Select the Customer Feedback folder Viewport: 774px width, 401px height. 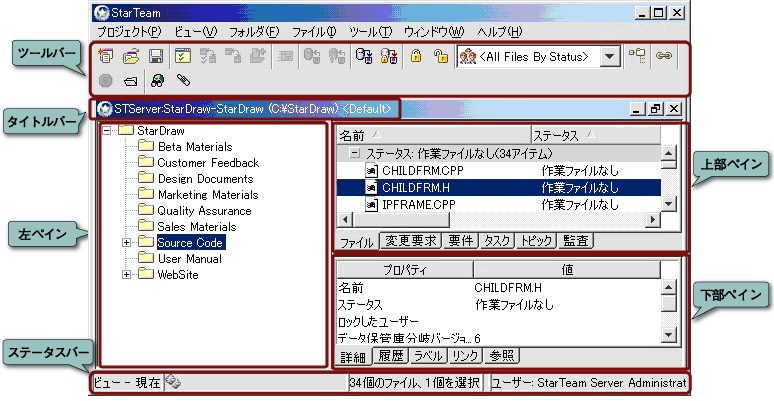tap(208, 163)
